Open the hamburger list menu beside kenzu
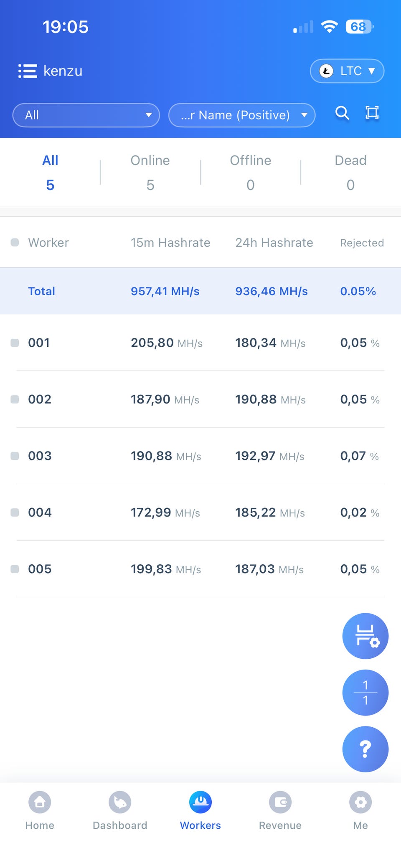 (x=28, y=71)
